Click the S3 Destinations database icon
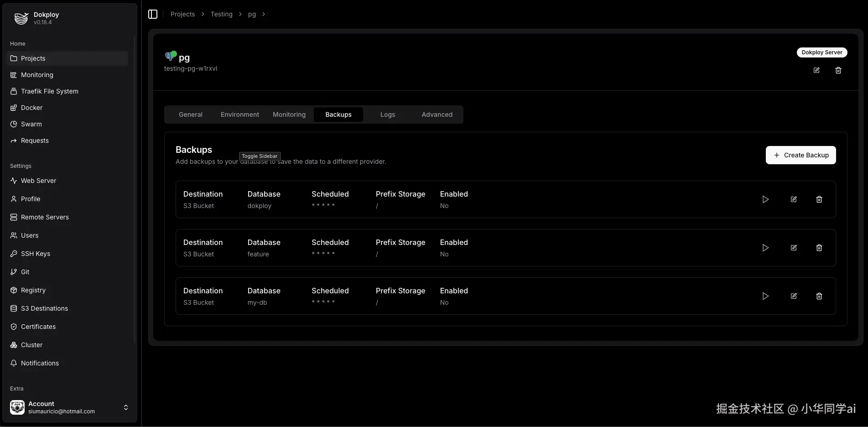This screenshot has height=427, width=868. point(14,308)
